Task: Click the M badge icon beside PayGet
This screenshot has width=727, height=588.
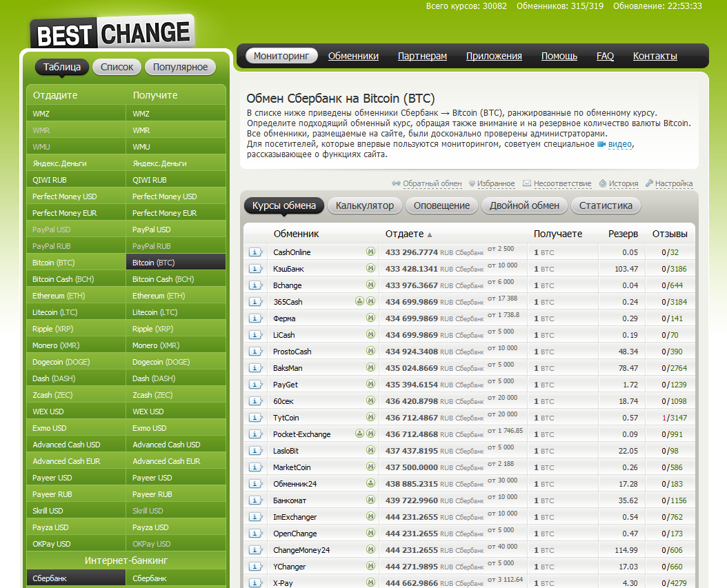Action: coord(370,384)
